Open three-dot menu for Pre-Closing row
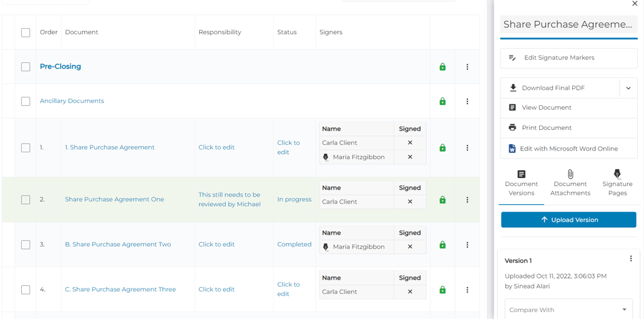The image size is (644, 319). click(x=467, y=67)
